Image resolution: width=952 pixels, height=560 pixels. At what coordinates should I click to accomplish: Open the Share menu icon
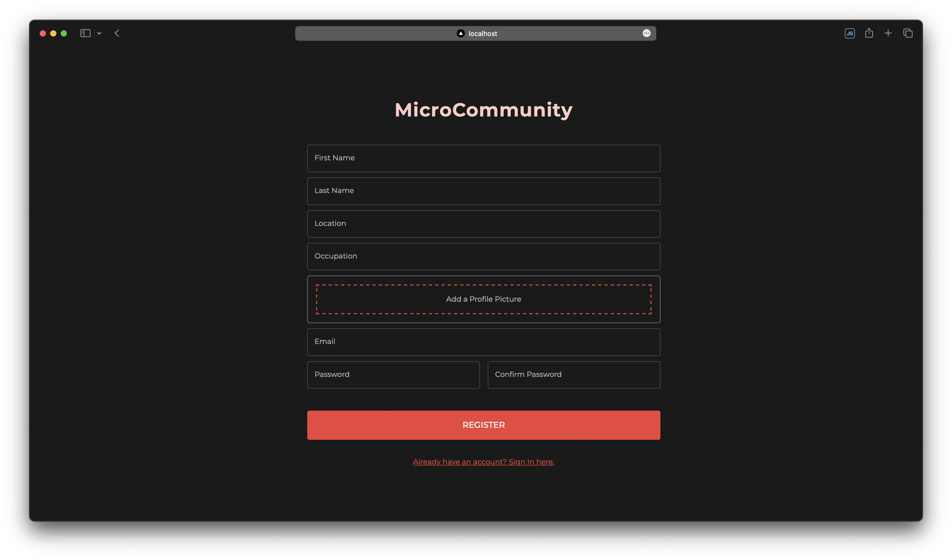click(869, 33)
